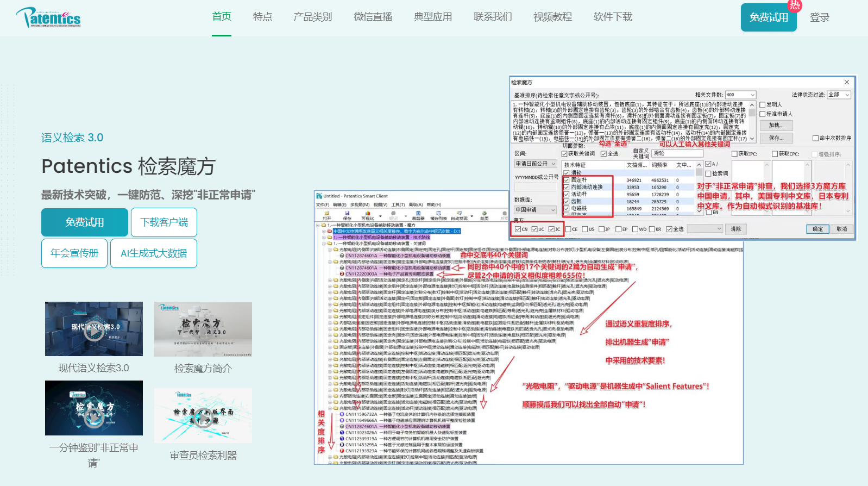This screenshot has width=868, height=486.
Task: Open 法律状态过滤 dropdown showing 全部
Action: point(839,95)
